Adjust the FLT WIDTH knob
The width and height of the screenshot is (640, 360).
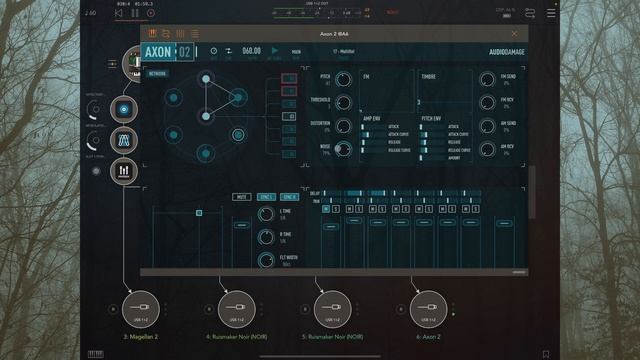click(x=266, y=260)
